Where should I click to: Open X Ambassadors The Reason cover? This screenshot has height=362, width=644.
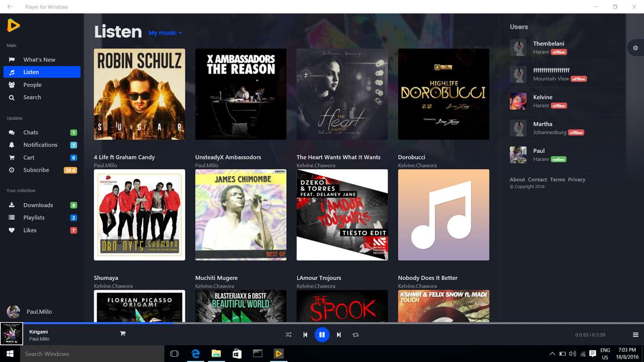coord(241,94)
